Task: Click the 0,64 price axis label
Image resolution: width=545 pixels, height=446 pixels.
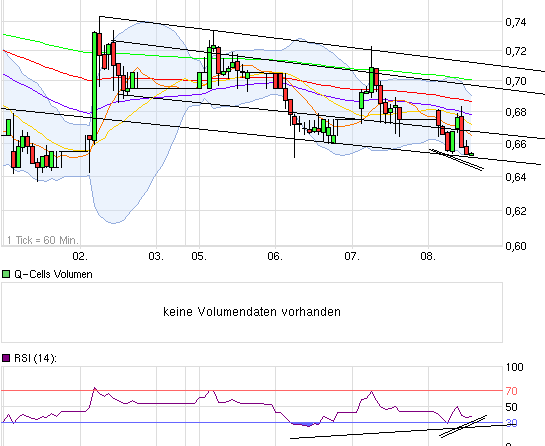Action: click(516, 177)
